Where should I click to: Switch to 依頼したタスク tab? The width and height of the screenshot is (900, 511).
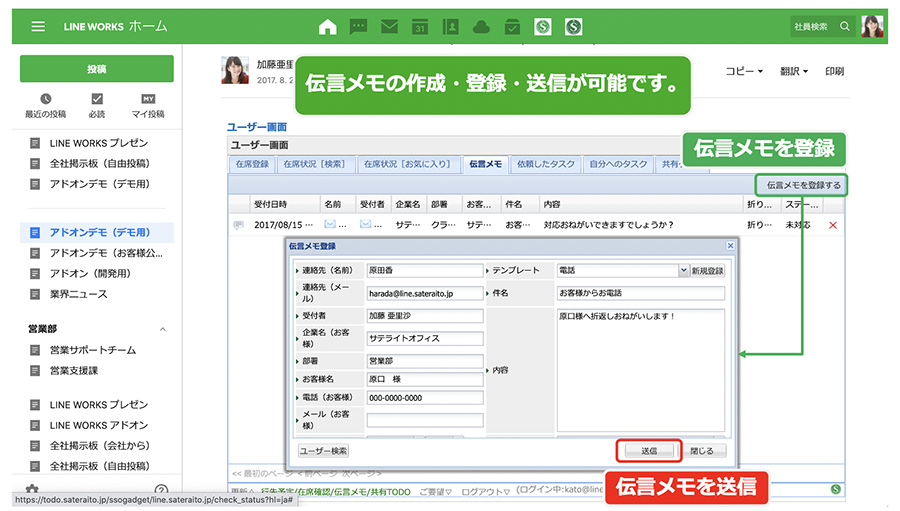545,164
